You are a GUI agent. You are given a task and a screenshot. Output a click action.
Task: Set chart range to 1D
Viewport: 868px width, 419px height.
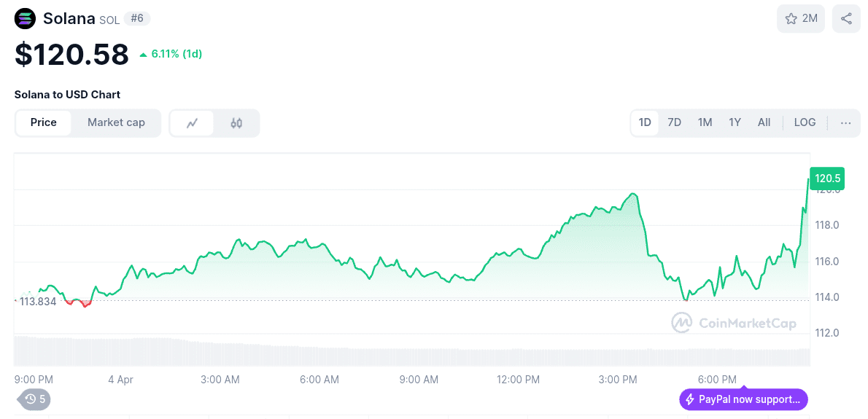point(645,122)
